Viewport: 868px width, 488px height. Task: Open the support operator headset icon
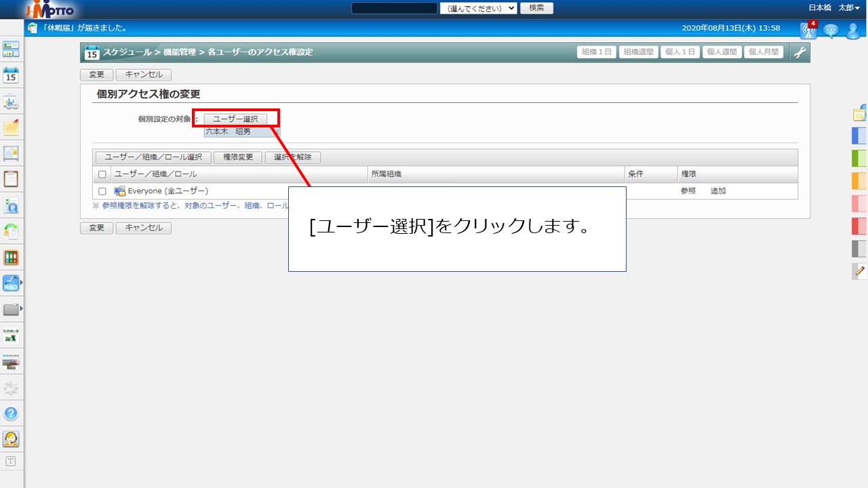(11, 439)
